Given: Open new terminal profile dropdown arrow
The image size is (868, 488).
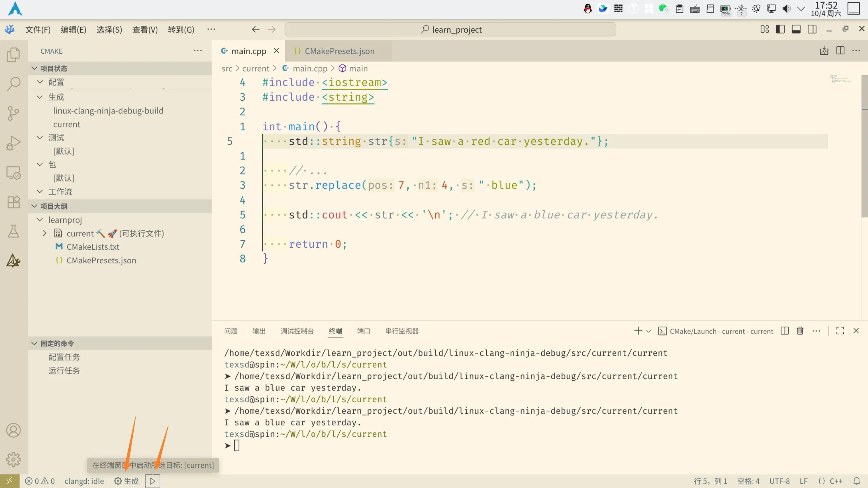Looking at the screenshot, I should (649, 331).
